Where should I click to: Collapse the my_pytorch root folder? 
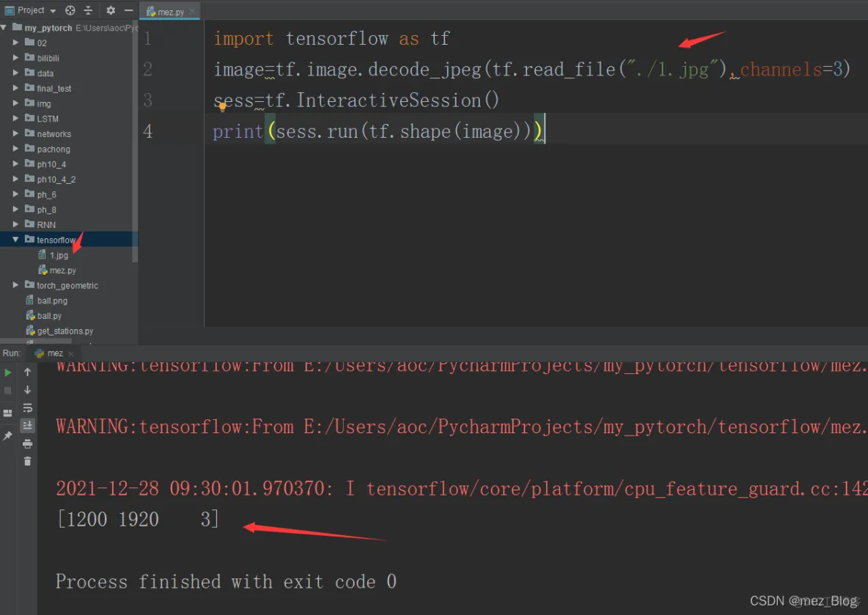(x=4, y=27)
